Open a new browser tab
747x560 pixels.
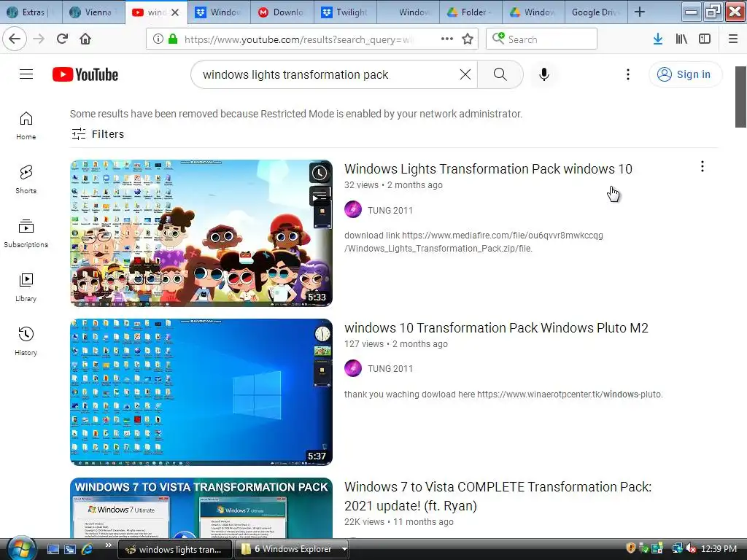tap(640, 12)
